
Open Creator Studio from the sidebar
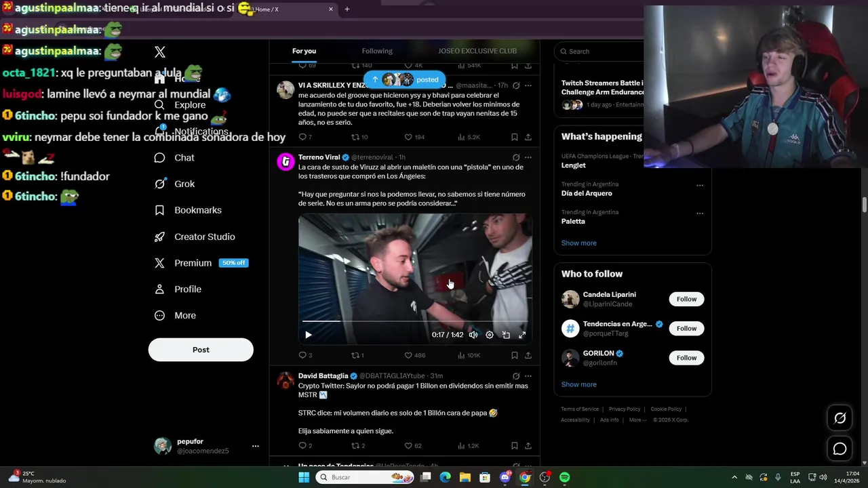(x=195, y=237)
